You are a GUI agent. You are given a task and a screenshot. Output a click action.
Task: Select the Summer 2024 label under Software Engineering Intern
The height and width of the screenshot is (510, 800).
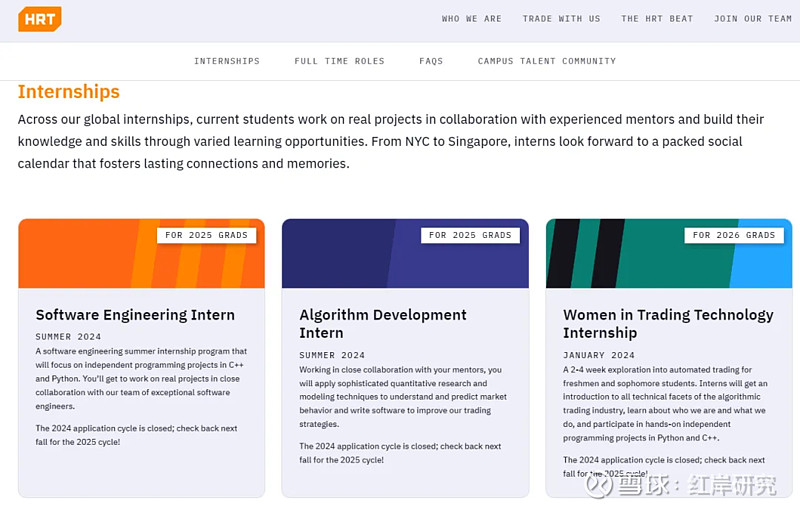click(x=68, y=337)
